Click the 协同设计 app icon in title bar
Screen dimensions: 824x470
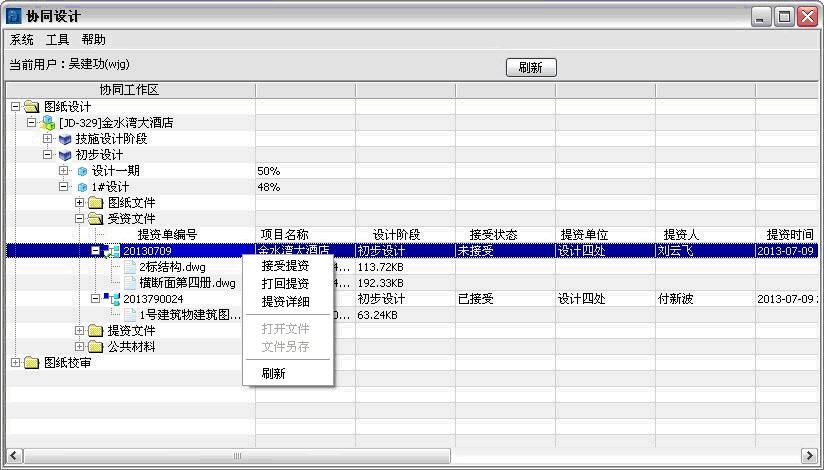point(13,16)
